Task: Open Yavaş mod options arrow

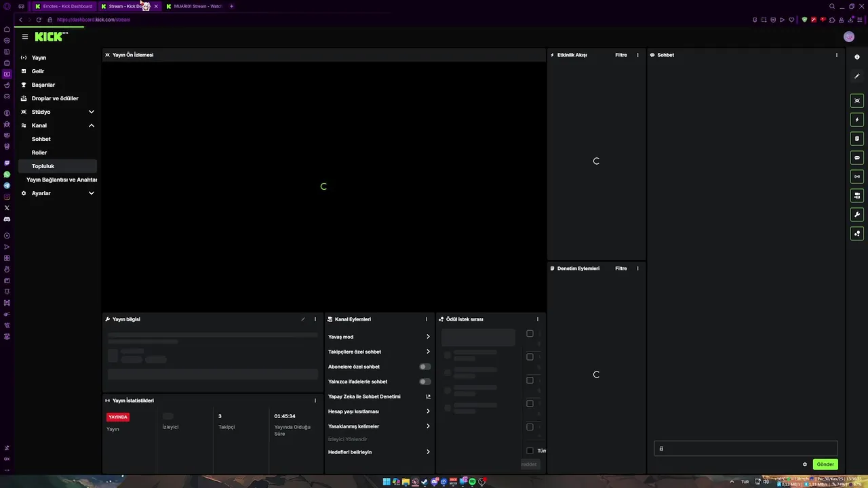Action: tap(428, 337)
